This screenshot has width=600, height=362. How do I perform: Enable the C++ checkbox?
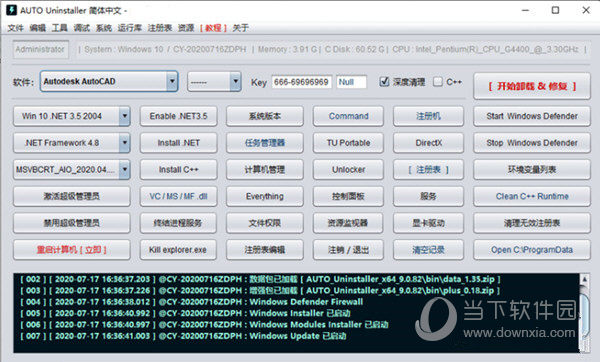pyautogui.click(x=437, y=82)
